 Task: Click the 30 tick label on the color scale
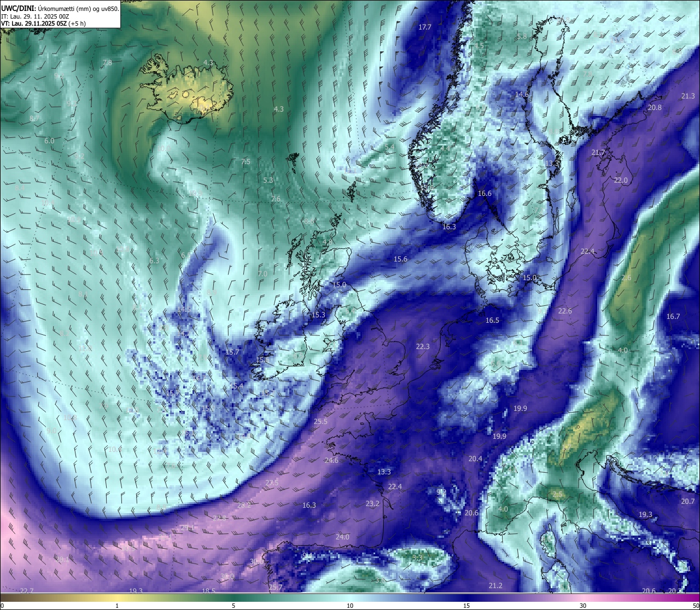point(583,606)
